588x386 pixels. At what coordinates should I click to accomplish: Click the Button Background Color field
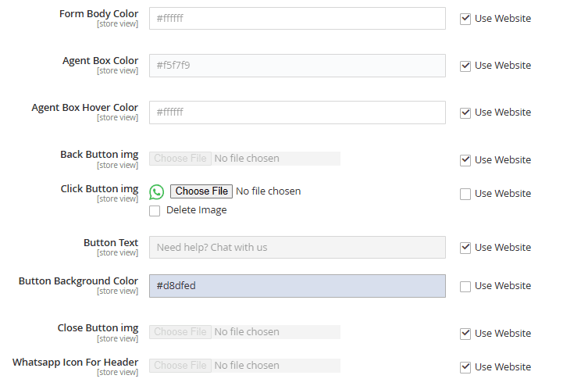click(x=297, y=286)
